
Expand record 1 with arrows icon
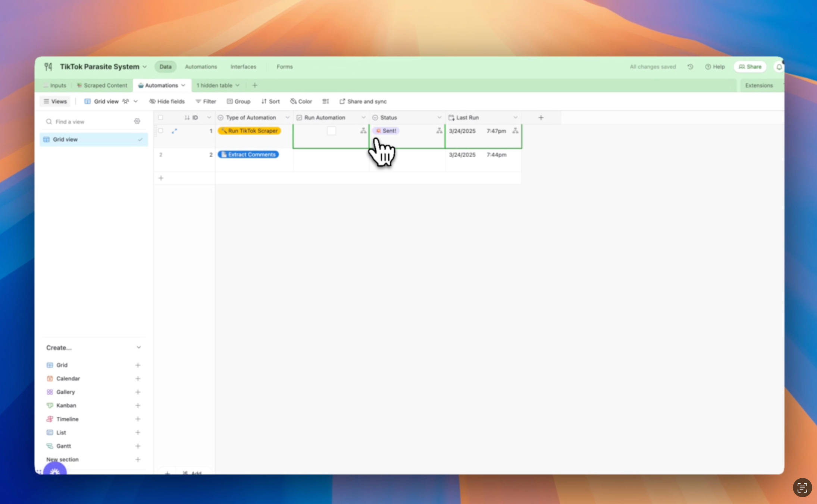[174, 131]
